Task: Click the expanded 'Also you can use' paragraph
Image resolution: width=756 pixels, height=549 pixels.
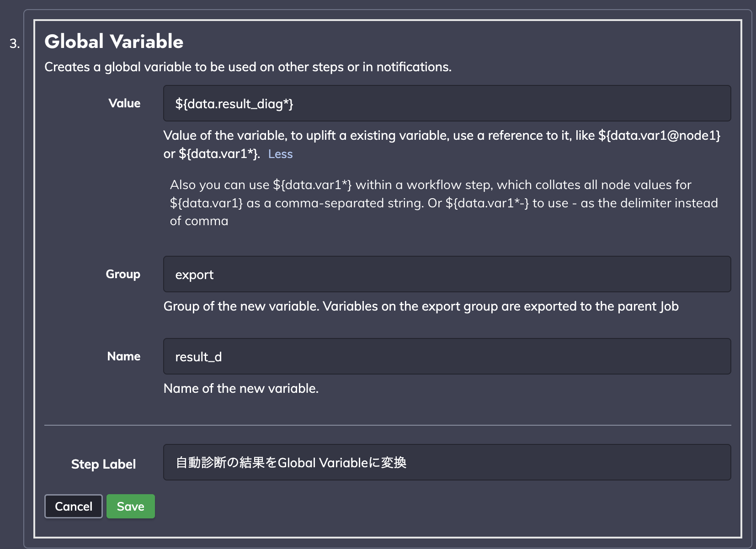Action: point(444,203)
